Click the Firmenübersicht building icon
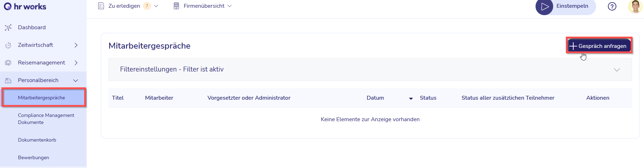Image resolution: width=644 pixels, height=168 pixels. coord(176,6)
